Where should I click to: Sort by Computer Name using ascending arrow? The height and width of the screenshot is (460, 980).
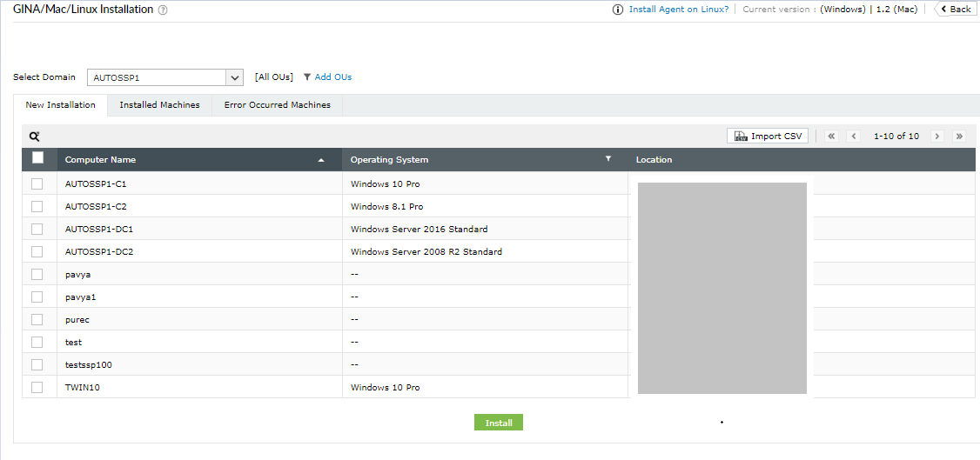click(321, 160)
